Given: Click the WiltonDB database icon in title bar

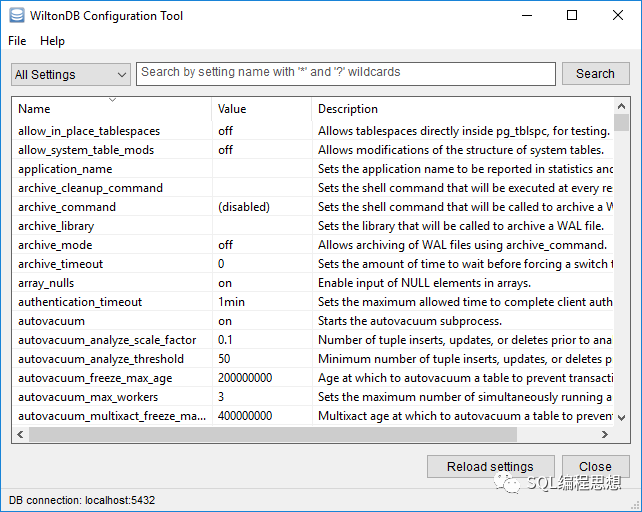Looking at the screenshot, I should click(17, 16).
